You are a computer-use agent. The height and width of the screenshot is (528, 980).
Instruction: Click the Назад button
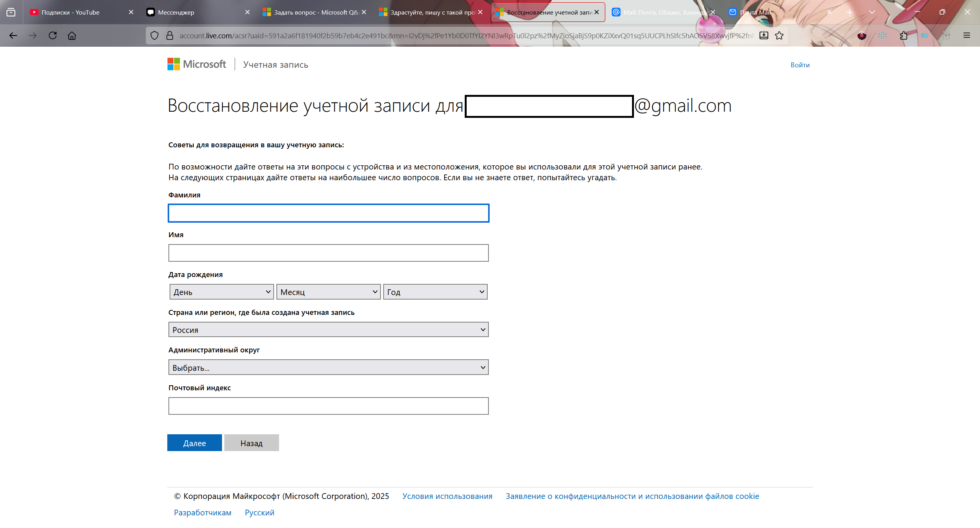(x=252, y=443)
